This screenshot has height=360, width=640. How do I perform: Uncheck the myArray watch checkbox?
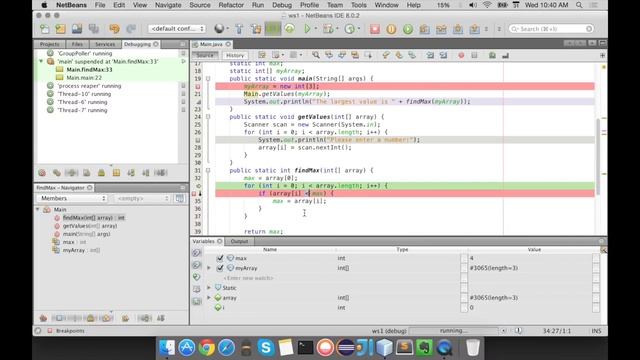(x=220, y=268)
